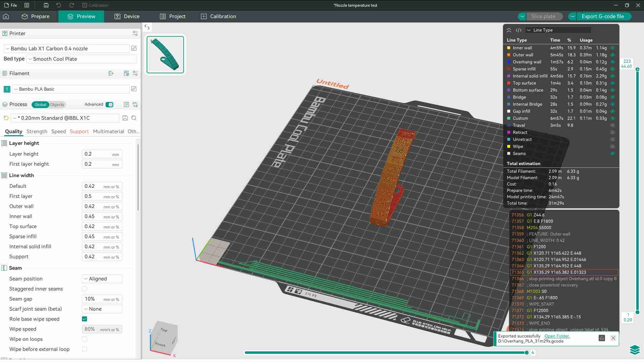Image resolution: width=644 pixels, height=362 pixels.
Task: Click the layers stack icon at bottom right
Action: (635, 350)
